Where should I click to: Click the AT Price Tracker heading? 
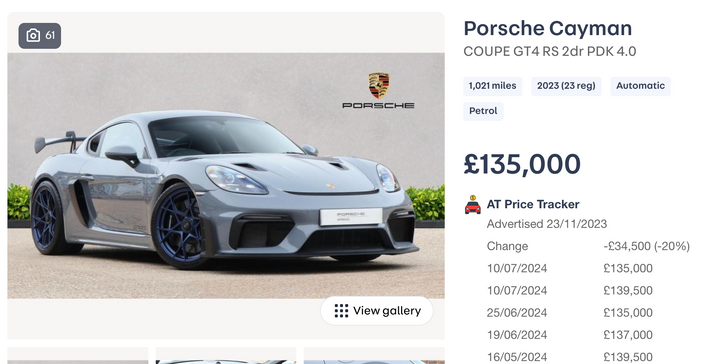(533, 204)
